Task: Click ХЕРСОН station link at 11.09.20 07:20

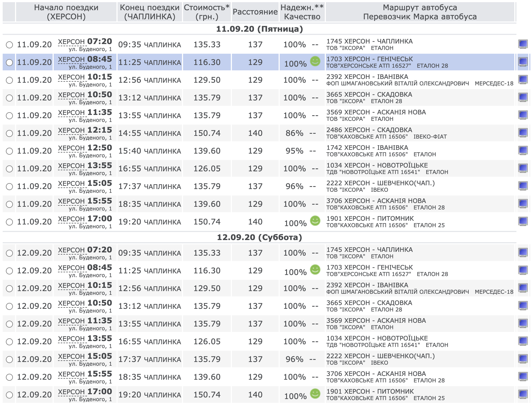Action: point(71,42)
